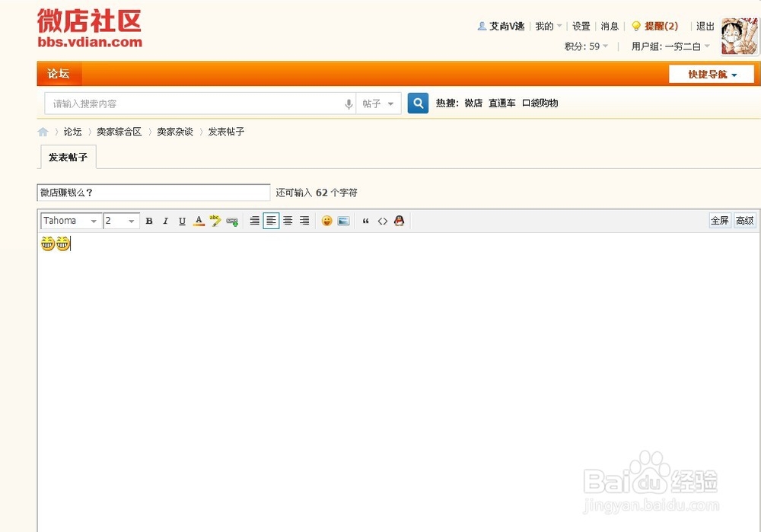
Task: Click 发表帖子 in the breadcrumb
Action: [x=226, y=132]
